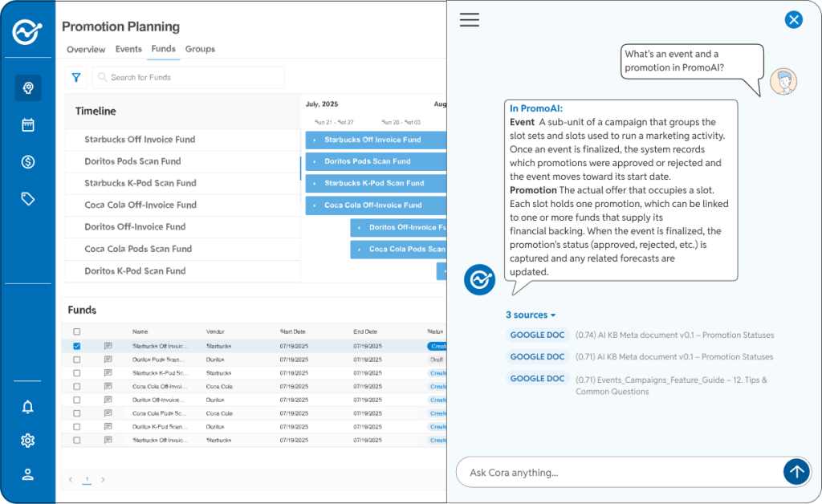Expand the Doritos Off-Invoice bar arrow

pos(359,227)
